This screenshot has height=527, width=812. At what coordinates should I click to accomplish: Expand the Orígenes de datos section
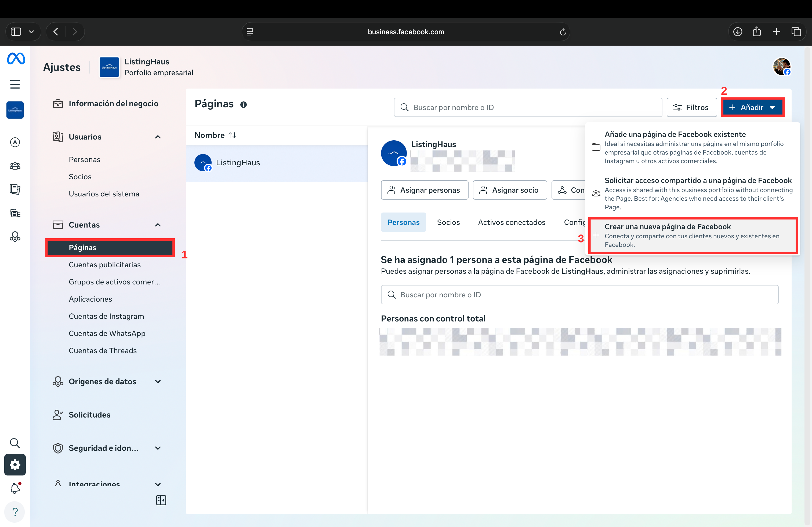coord(158,382)
